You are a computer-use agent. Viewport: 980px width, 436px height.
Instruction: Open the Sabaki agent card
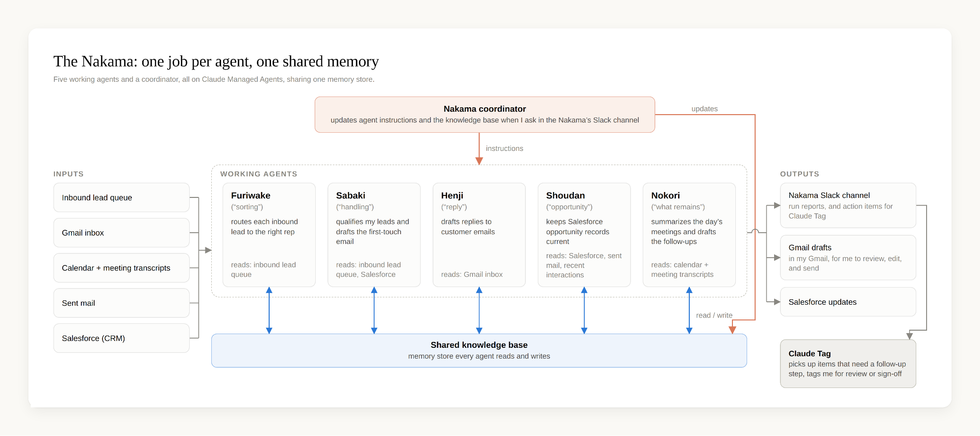(374, 235)
